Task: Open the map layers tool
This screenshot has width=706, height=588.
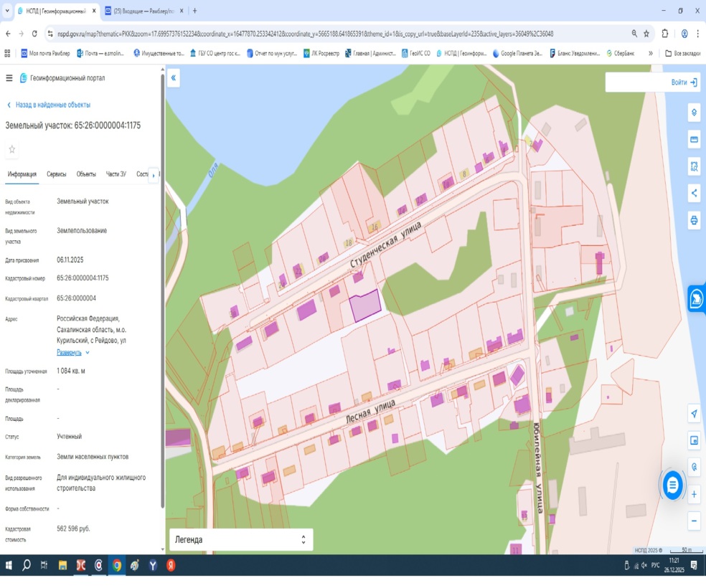Action: click(x=694, y=113)
